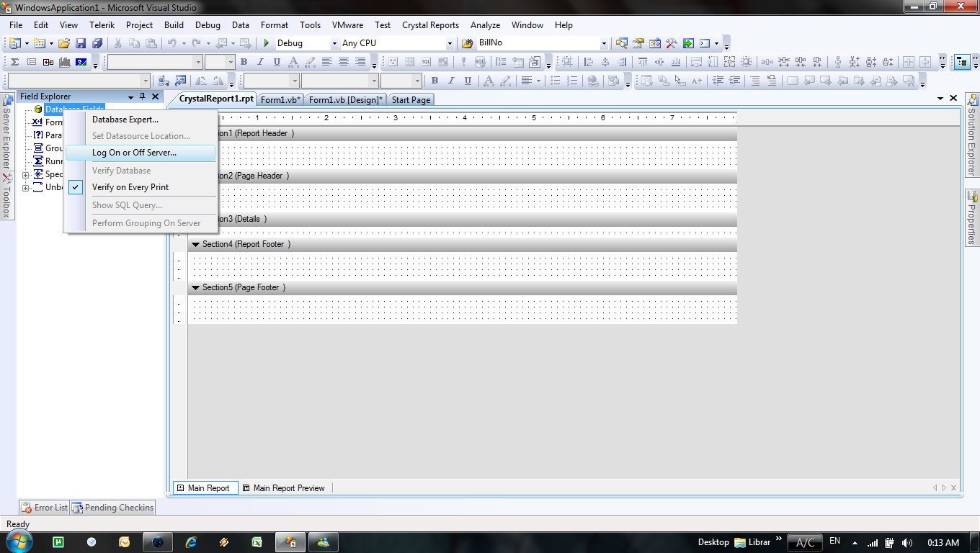
Task: Click the Save All icon
Action: point(97,43)
